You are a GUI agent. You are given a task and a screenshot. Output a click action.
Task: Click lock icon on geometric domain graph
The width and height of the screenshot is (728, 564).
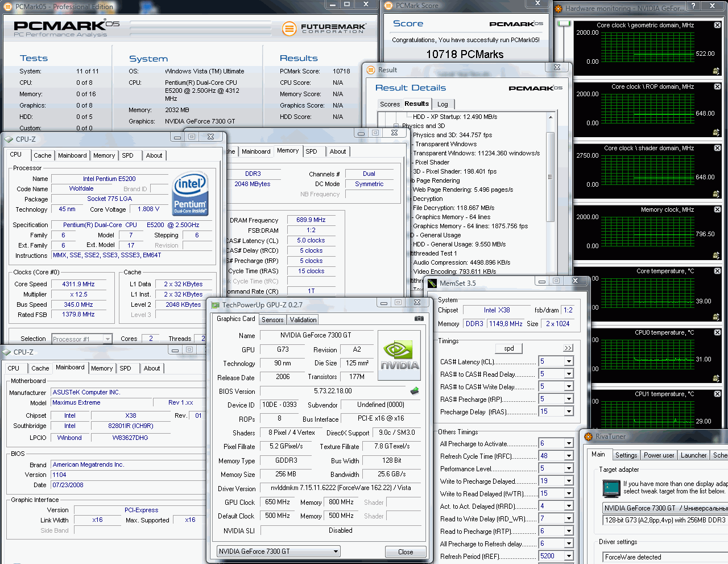tap(717, 71)
